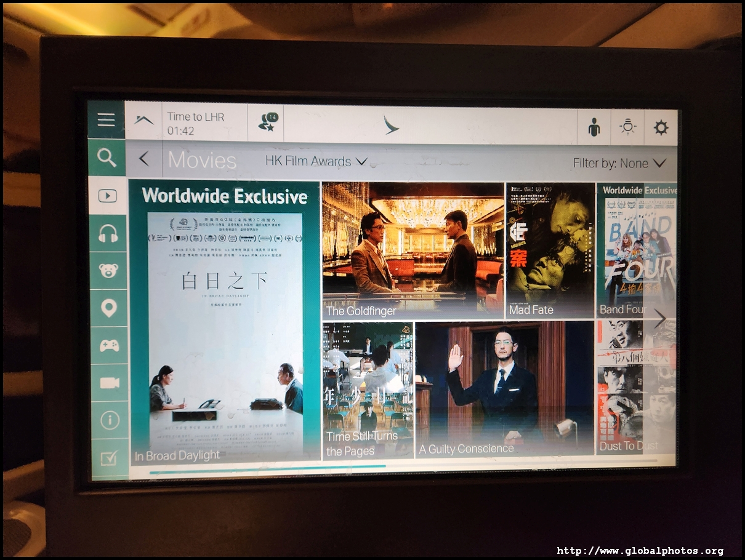Toggle the reading light icon
This screenshot has width=745, height=560.
point(627,127)
